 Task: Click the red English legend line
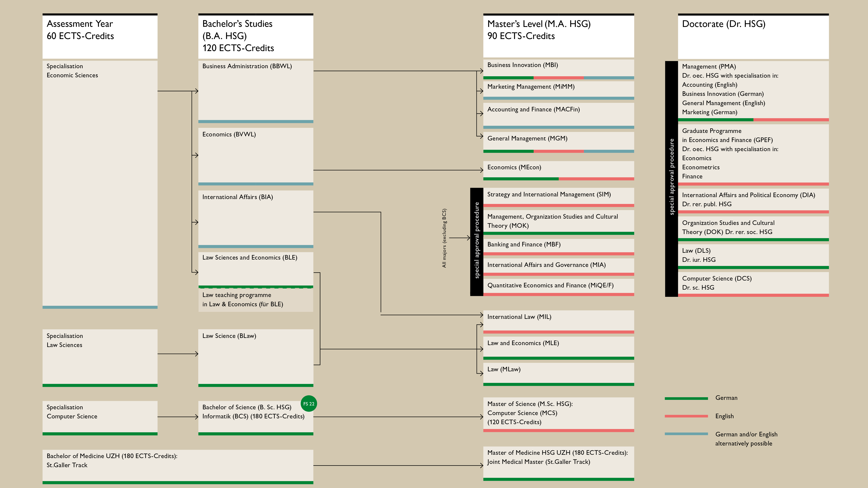(686, 416)
